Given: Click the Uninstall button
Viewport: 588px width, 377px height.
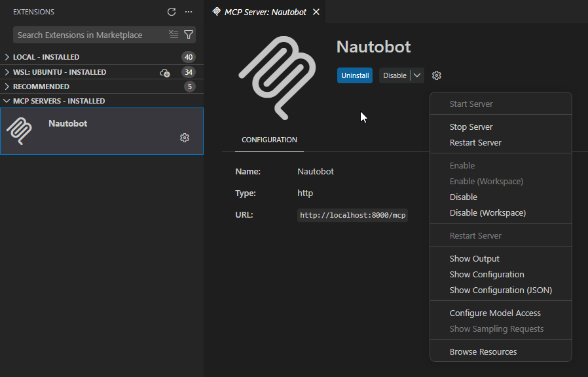Looking at the screenshot, I should [355, 75].
